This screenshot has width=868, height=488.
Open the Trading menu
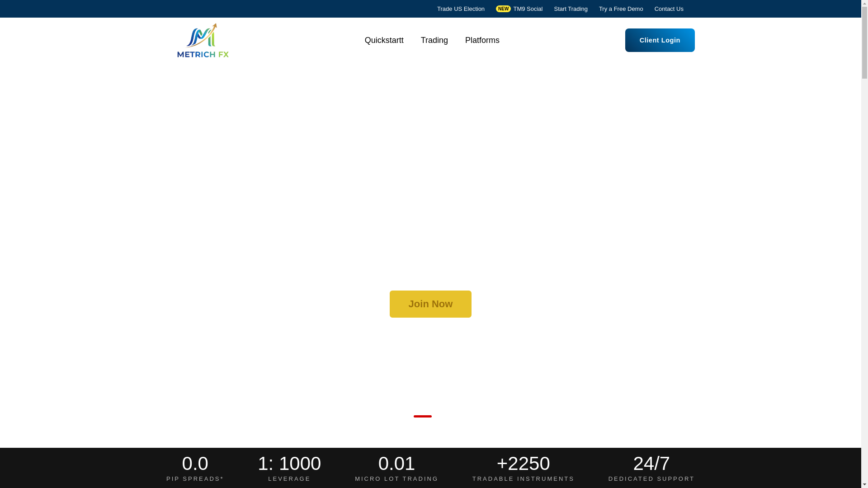[x=434, y=40]
